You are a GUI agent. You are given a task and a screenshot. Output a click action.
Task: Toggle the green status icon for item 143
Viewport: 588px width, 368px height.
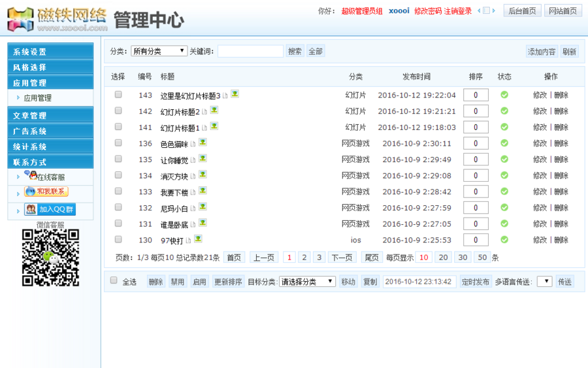504,95
